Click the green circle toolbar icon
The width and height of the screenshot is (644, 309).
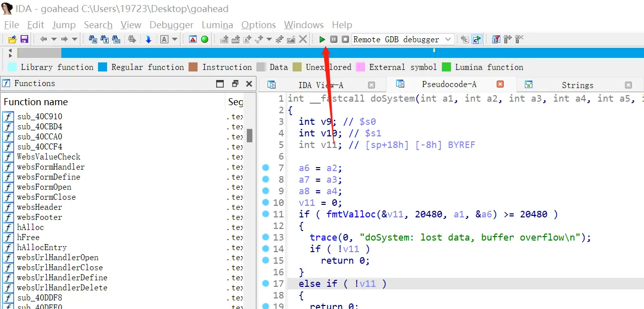point(205,39)
